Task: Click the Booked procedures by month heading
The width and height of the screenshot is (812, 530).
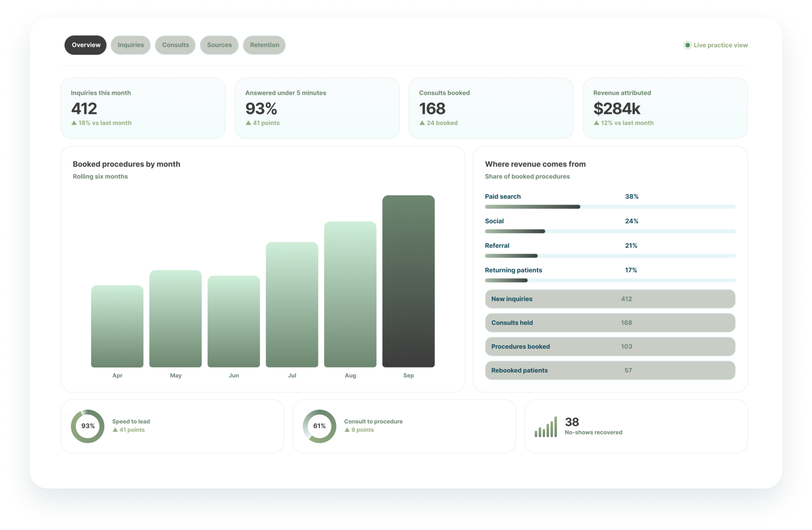Action: click(x=126, y=164)
